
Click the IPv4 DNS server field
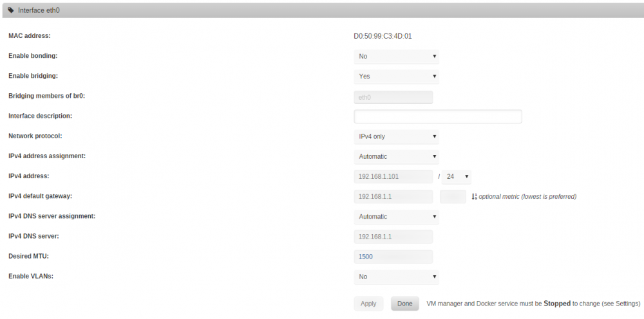[393, 237]
